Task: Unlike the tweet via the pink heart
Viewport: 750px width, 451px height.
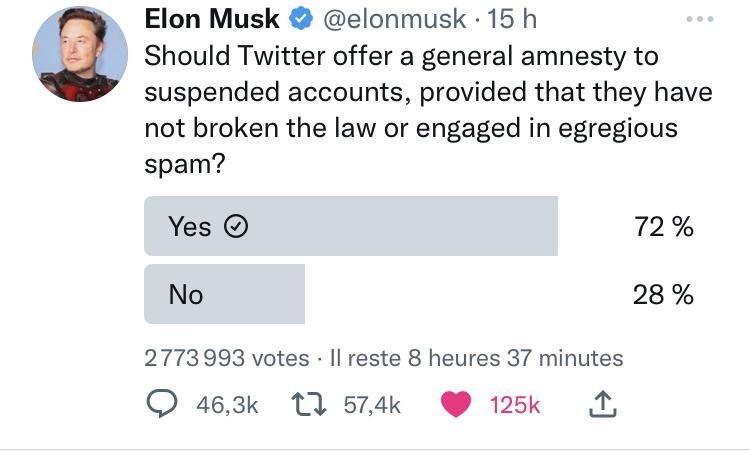Action: tap(456, 404)
